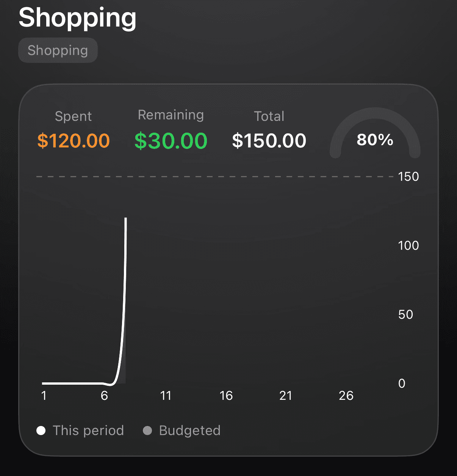457x476 pixels.
Task: Click the white This period legend dot
Action: click(x=41, y=431)
